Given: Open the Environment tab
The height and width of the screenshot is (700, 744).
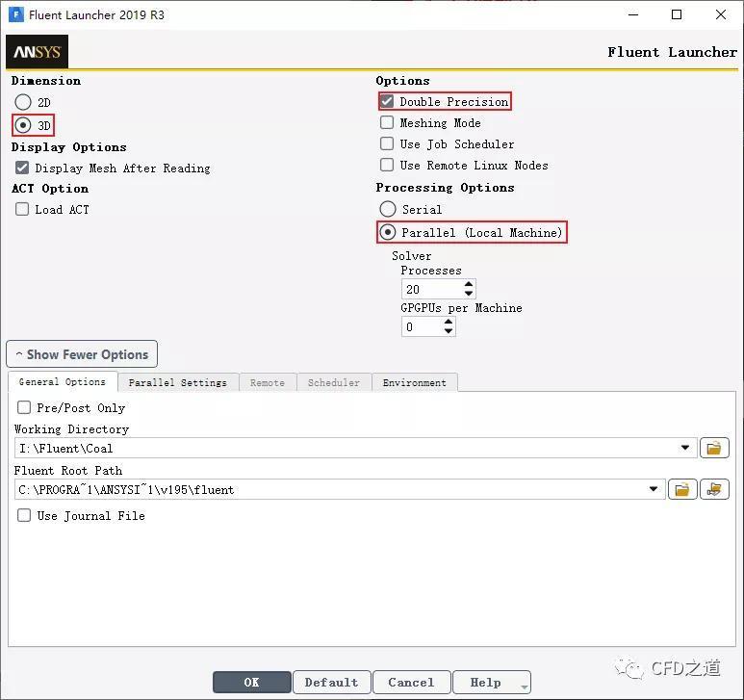Looking at the screenshot, I should pyautogui.click(x=415, y=382).
